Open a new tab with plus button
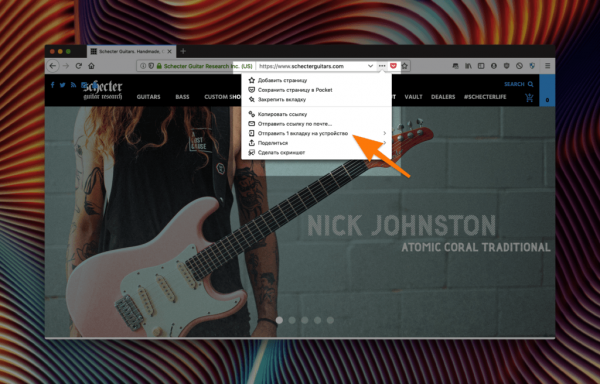This screenshot has height=384, width=600. [183, 51]
